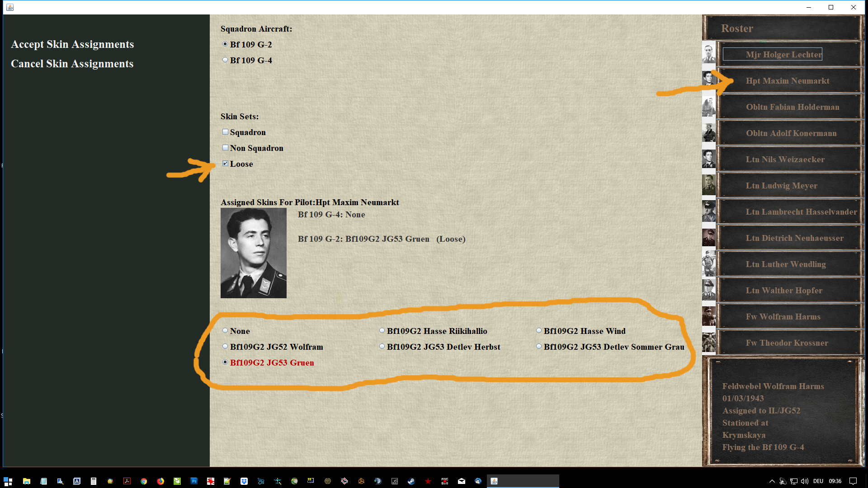Open Steam from the taskbar
Screen dimensions: 868x488
411,481
